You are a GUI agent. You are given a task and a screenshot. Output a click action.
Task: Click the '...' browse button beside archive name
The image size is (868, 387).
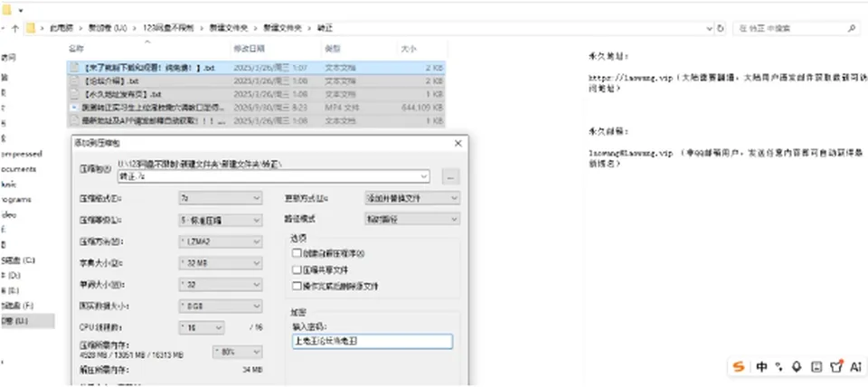pyautogui.click(x=450, y=176)
